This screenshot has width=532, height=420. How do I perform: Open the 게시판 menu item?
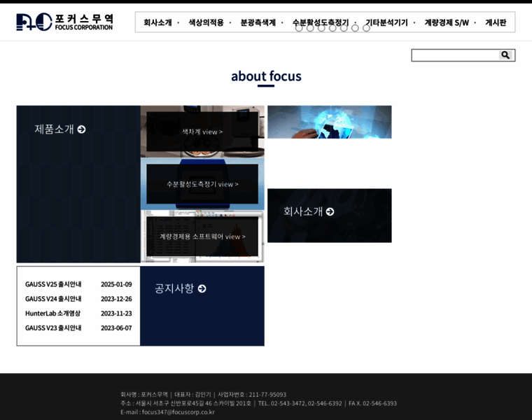tap(496, 22)
